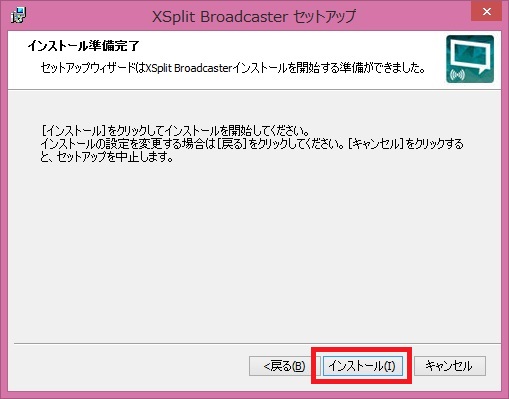Screen dimensions: 509x399
Task: Close the XSplit Broadcaster setup window
Action: point(487,11)
